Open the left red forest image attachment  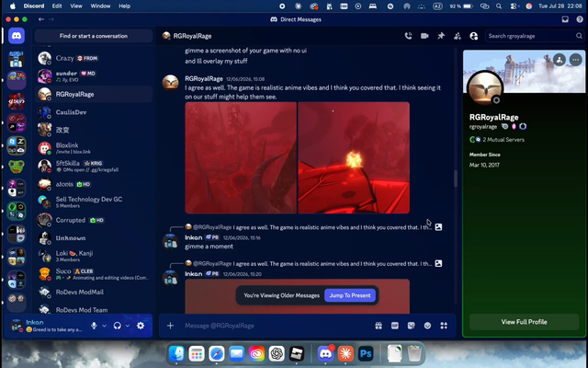click(241, 157)
